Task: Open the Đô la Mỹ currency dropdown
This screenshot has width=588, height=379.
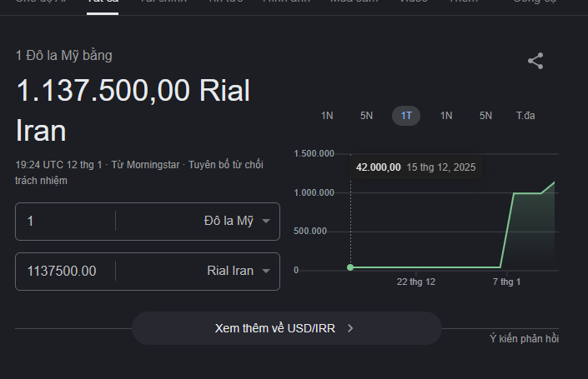Action: [x=237, y=221]
